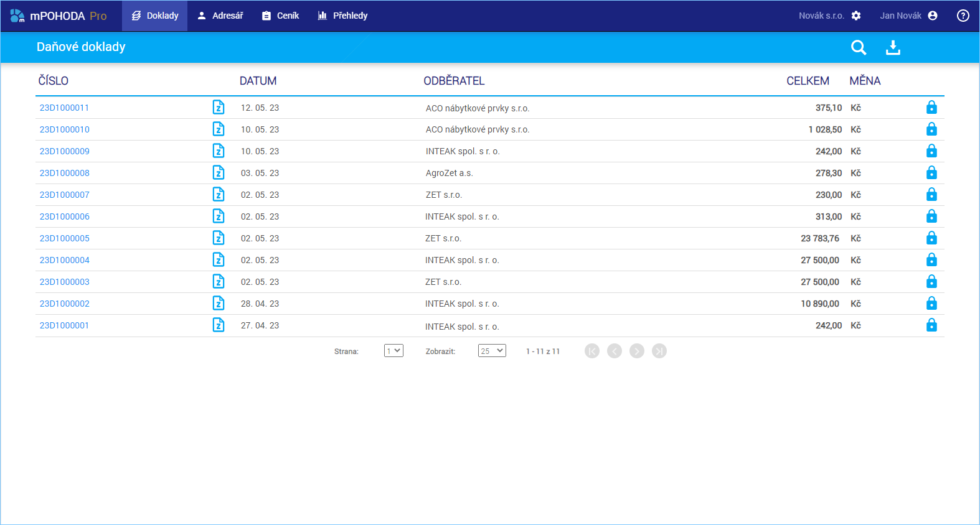Open the Zobrazit rows-per-page dropdown
The image size is (980, 525).
[492, 351]
